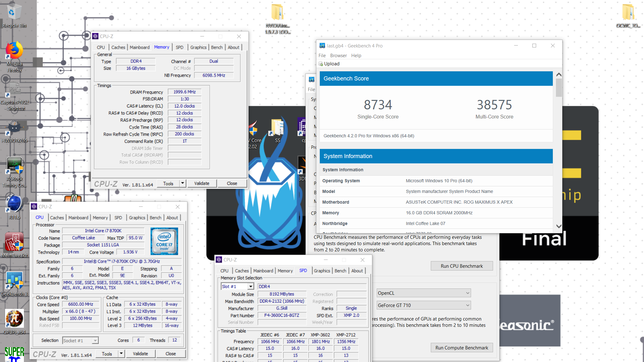Launch ASRock Timing Configurator icon

14,172
